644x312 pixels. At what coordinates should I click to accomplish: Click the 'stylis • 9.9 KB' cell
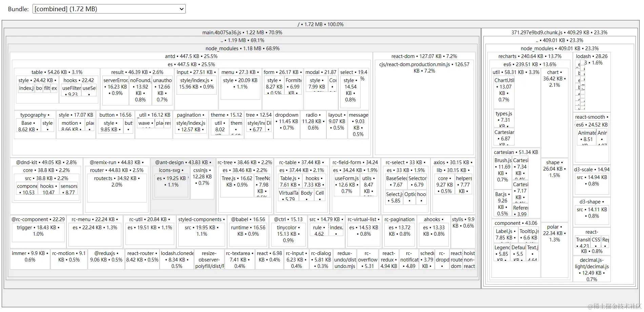pyautogui.click(x=463, y=231)
